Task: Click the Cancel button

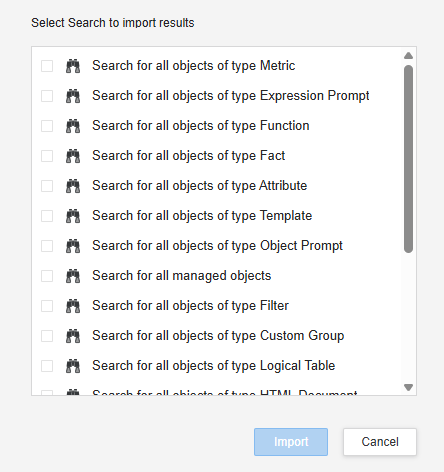Action: click(380, 442)
